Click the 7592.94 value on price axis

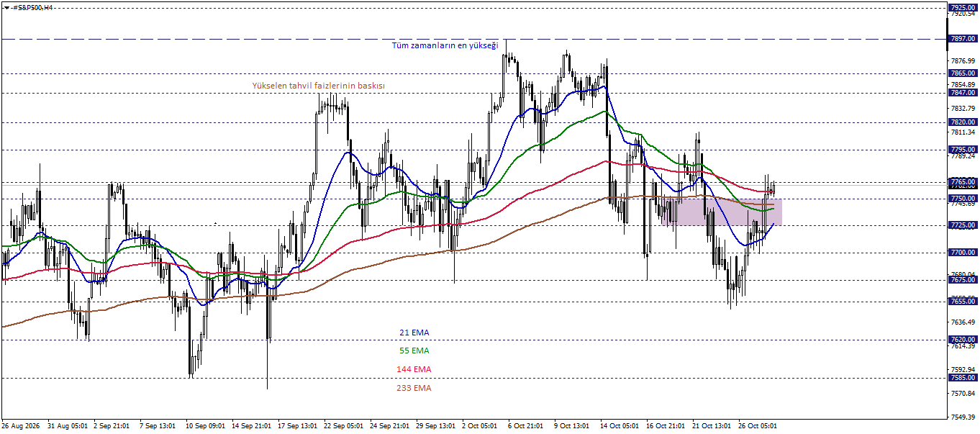point(962,370)
